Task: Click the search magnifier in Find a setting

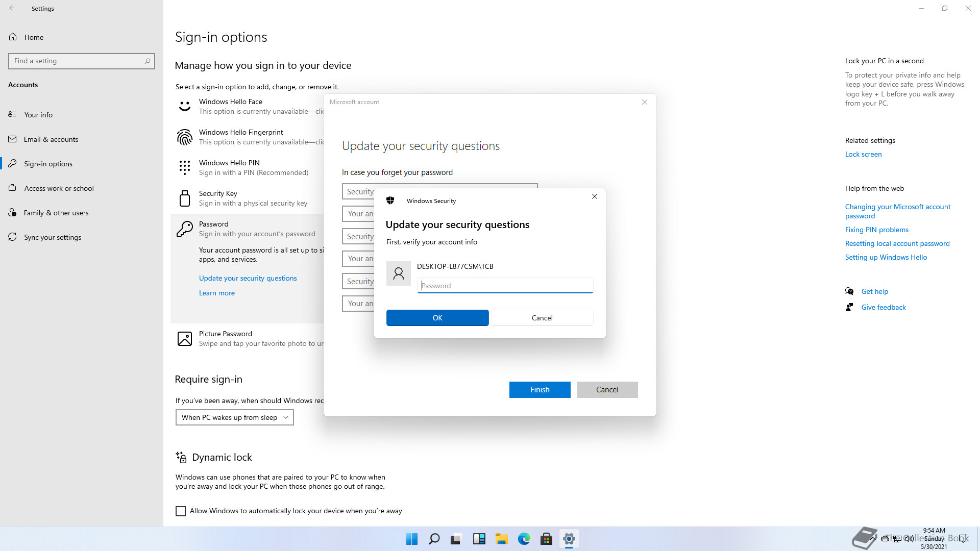Action: pyautogui.click(x=148, y=61)
